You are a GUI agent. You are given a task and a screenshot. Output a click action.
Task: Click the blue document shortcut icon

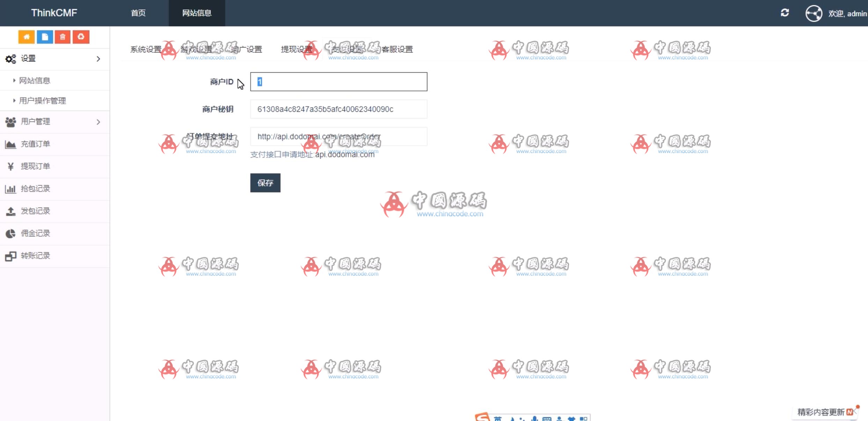[45, 37]
